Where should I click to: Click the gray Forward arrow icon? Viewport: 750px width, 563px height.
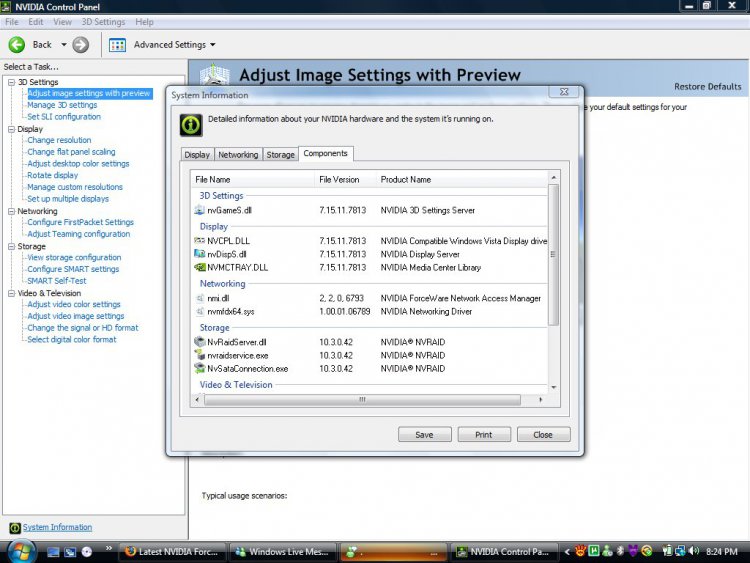80,45
